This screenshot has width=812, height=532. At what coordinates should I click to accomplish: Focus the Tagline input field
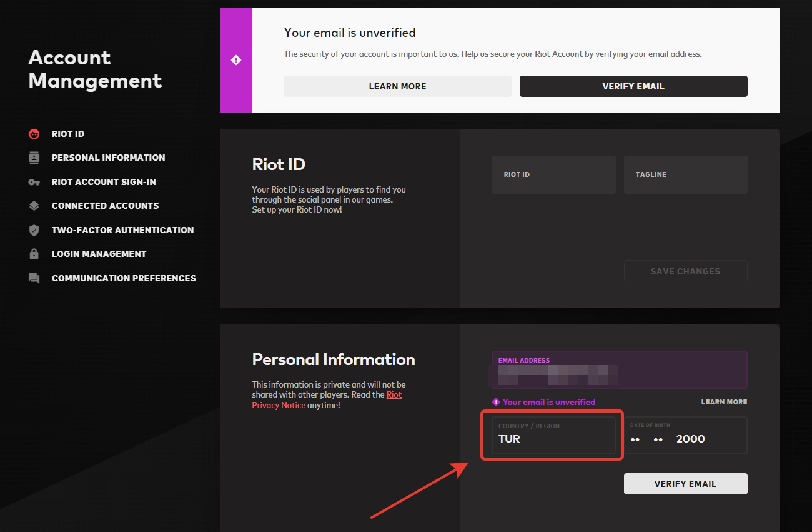point(686,174)
